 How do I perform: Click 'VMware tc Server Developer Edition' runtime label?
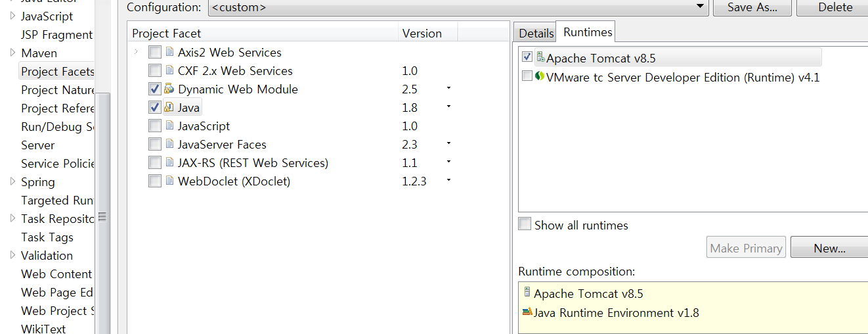point(683,77)
